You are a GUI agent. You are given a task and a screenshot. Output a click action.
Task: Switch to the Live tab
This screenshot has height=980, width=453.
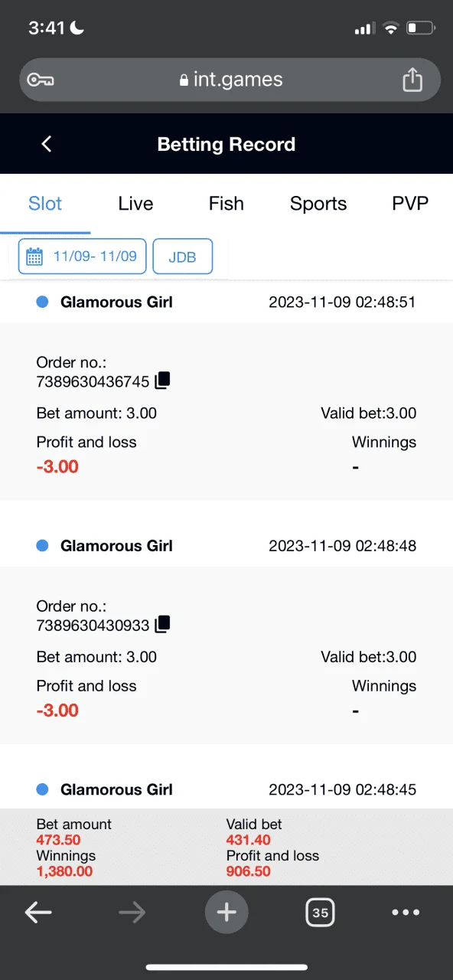pos(135,204)
